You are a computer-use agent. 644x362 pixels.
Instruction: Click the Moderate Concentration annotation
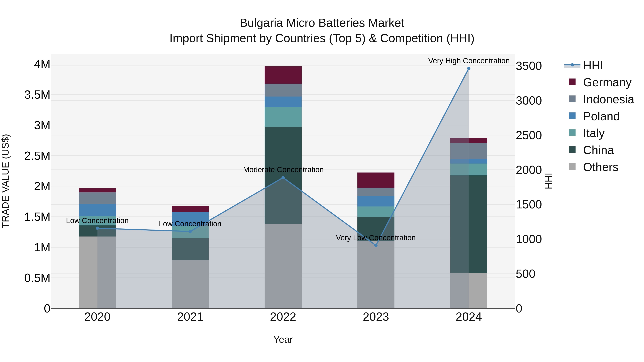pyautogui.click(x=283, y=170)
